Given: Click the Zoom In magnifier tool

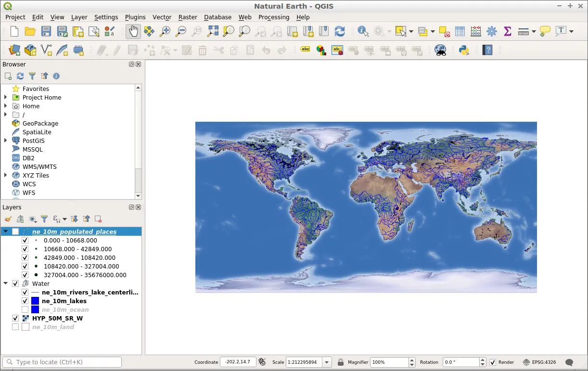Looking at the screenshot, I should 165,32.
